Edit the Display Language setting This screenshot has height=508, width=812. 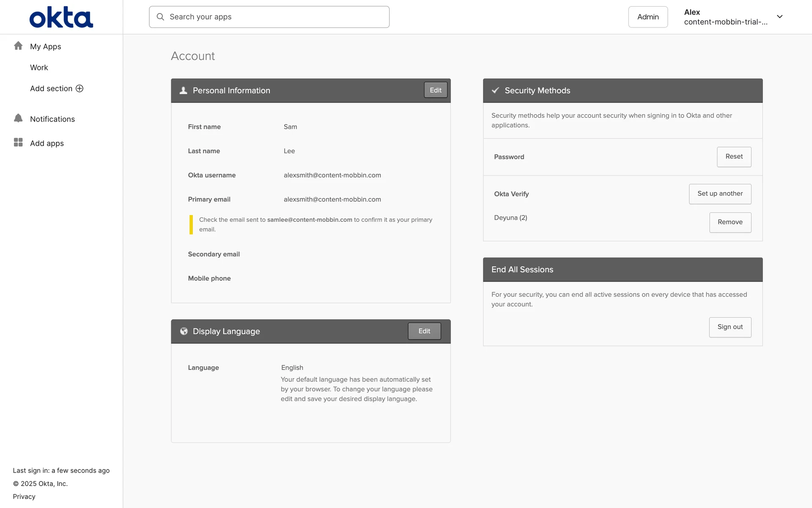pyautogui.click(x=424, y=331)
